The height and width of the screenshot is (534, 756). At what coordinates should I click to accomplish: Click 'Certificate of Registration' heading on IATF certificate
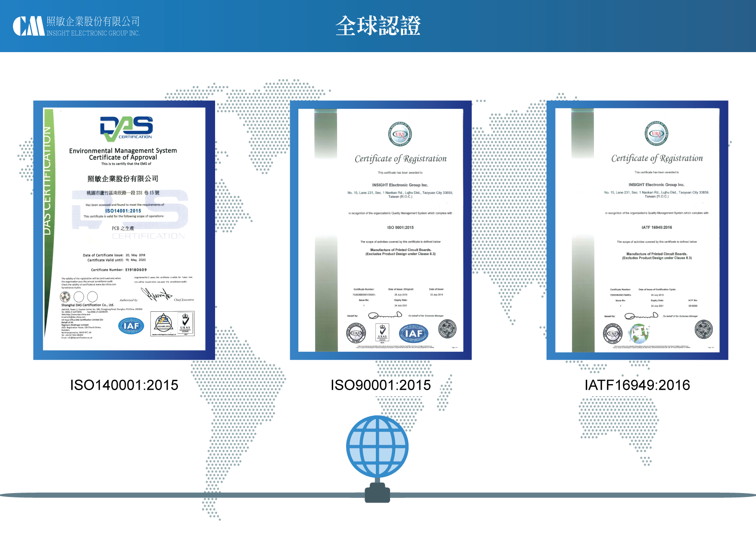tap(657, 158)
